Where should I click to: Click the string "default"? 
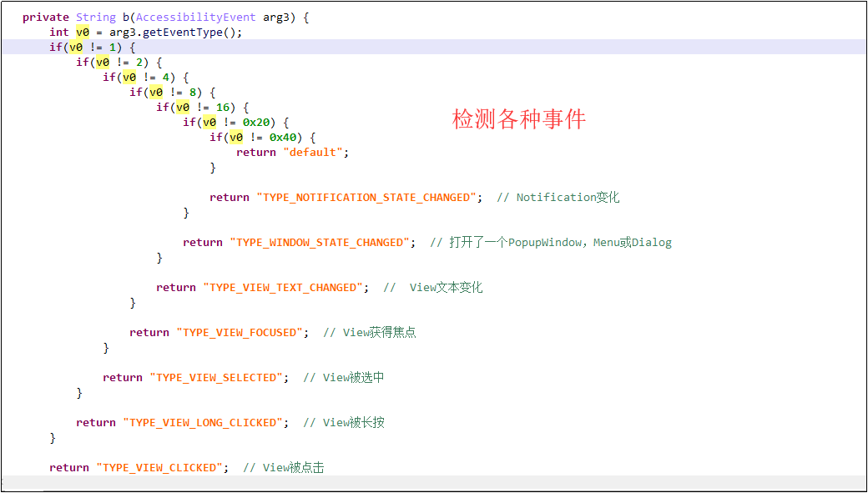313,152
